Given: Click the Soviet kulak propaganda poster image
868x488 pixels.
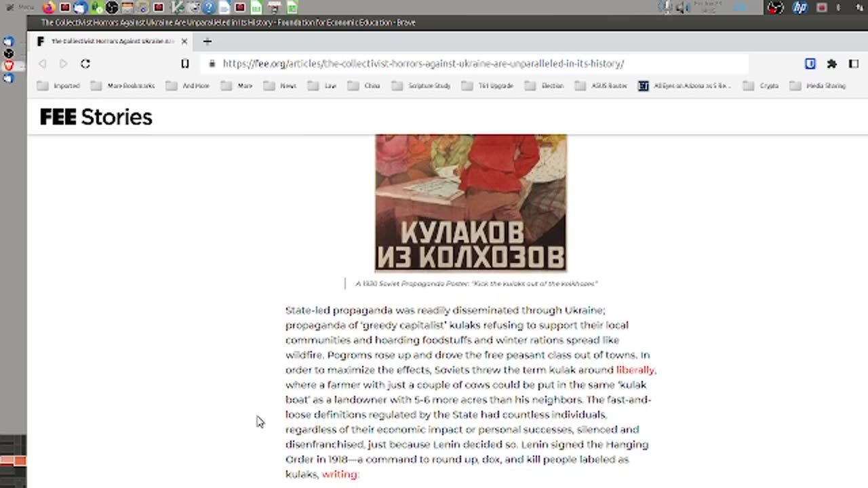Looking at the screenshot, I should (x=471, y=203).
